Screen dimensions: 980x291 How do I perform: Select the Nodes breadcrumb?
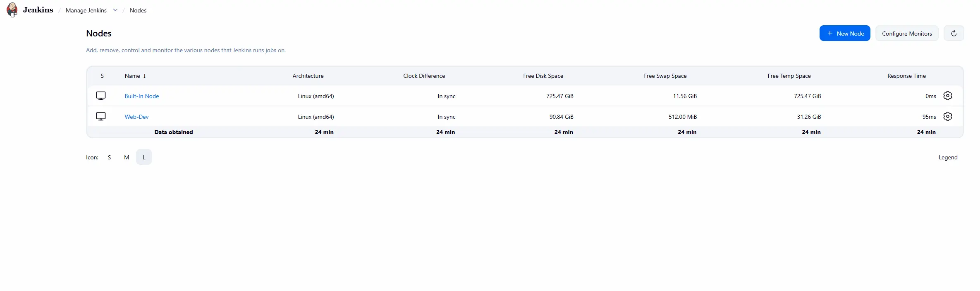point(138,10)
